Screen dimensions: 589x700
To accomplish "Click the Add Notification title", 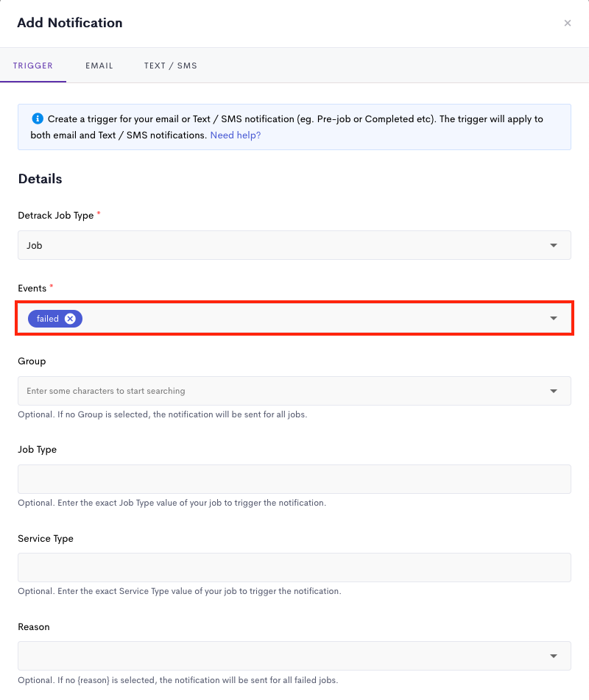I will pyautogui.click(x=70, y=23).
